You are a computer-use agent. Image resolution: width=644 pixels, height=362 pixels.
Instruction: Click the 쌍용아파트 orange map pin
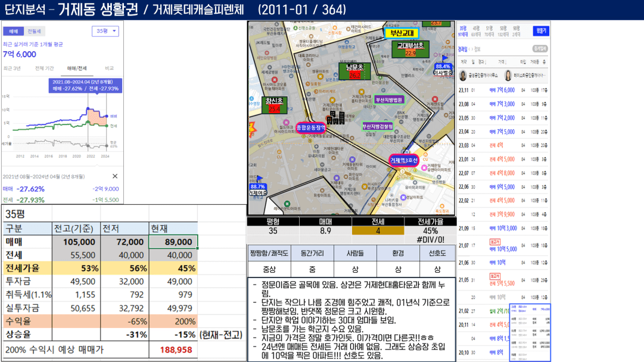pyautogui.click(x=321, y=76)
